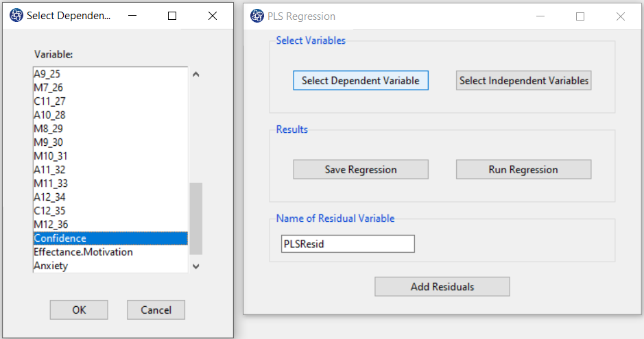The height and width of the screenshot is (339, 644).
Task: Focus the PLSResid residual name field
Action: [348, 244]
